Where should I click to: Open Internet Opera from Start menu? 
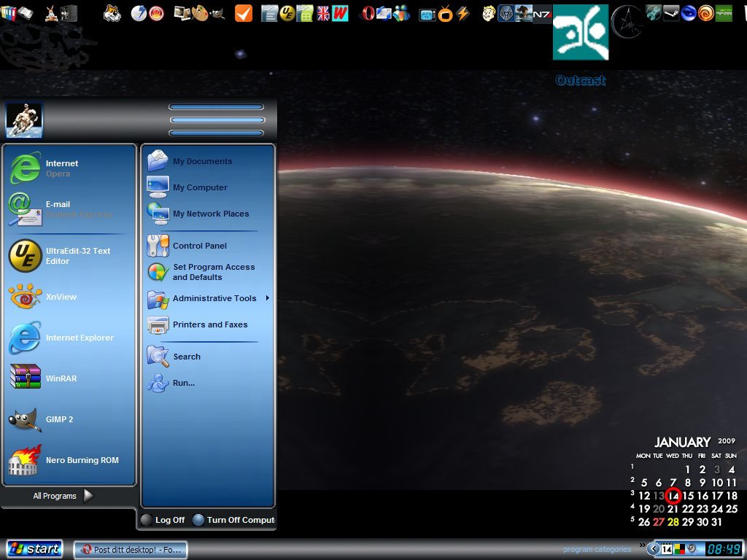pyautogui.click(x=69, y=168)
